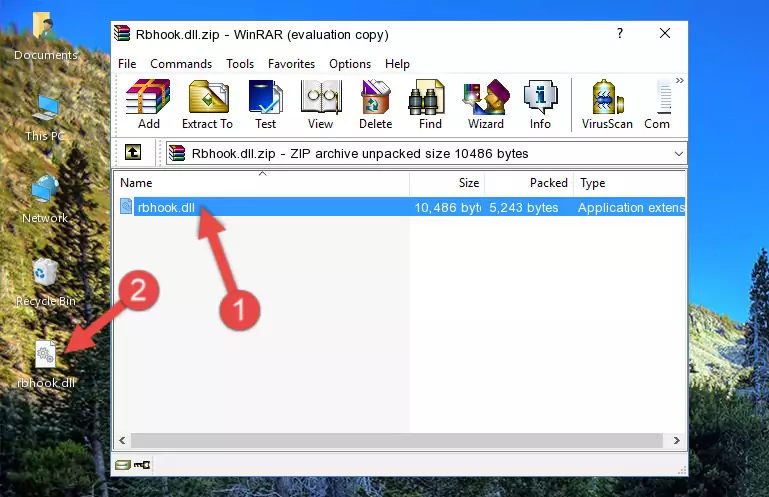Viewport: 769px width, 497px height.
Task: Click the horizontal scrollbar right arrow
Action: click(x=677, y=440)
